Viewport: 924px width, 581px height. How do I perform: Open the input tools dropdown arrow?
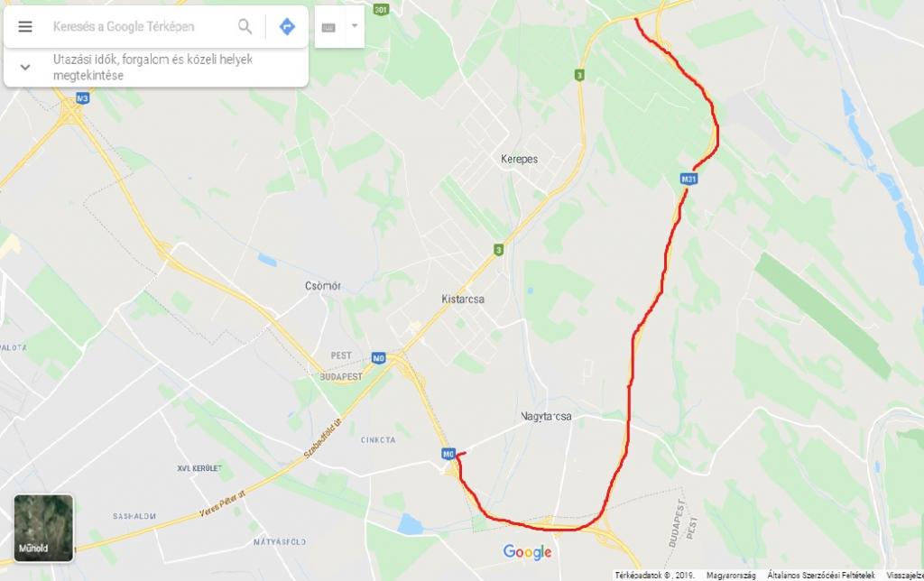click(x=355, y=26)
